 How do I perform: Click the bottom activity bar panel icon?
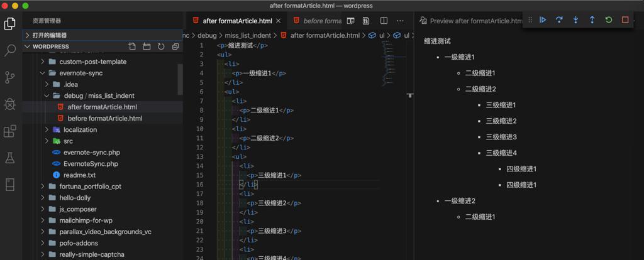click(x=10, y=185)
